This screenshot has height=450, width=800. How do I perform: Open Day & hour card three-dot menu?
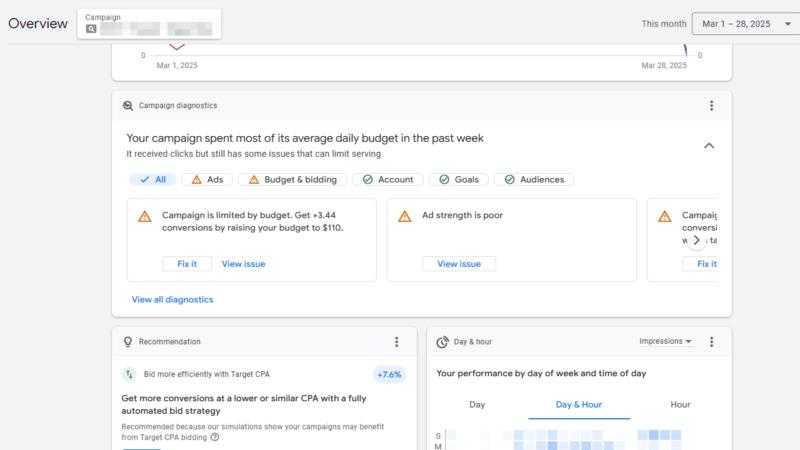[x=711, y=342]
